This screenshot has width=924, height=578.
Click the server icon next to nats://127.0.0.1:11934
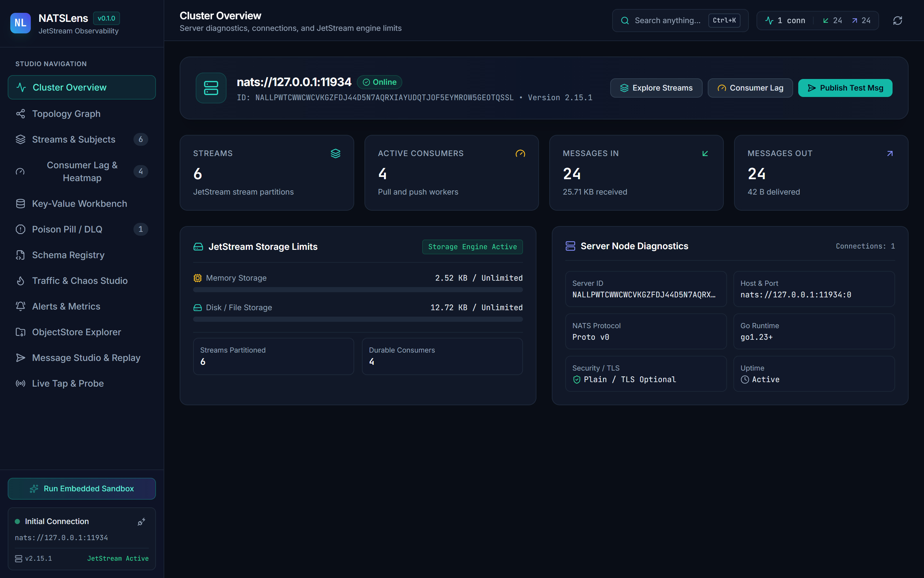click(x=211, y=88)
